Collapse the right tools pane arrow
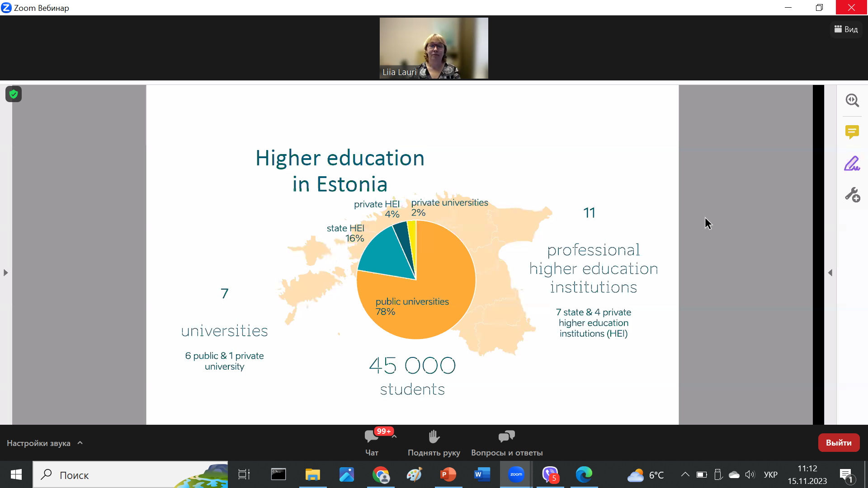 pyautogui.click(x=830, y=272)
